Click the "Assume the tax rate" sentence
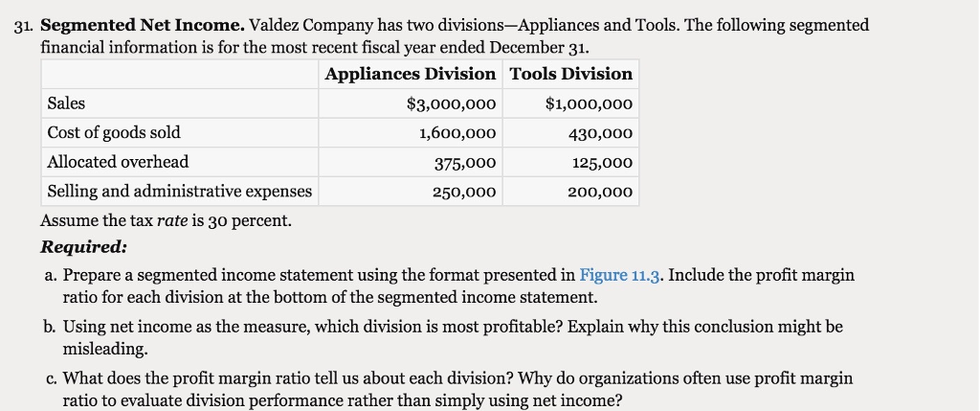Screen dimensions: 980x411 tap(167, 220)
